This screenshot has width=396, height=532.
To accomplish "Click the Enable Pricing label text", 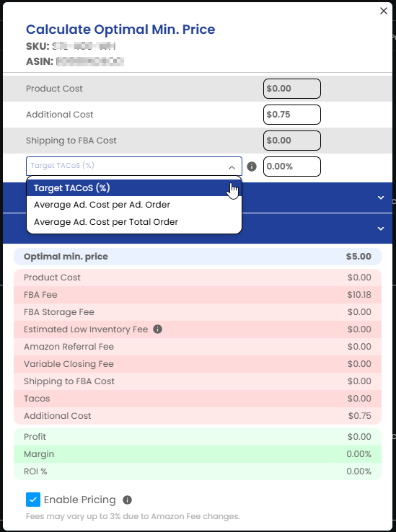I will pyautogui.click(x=80, y=500).
